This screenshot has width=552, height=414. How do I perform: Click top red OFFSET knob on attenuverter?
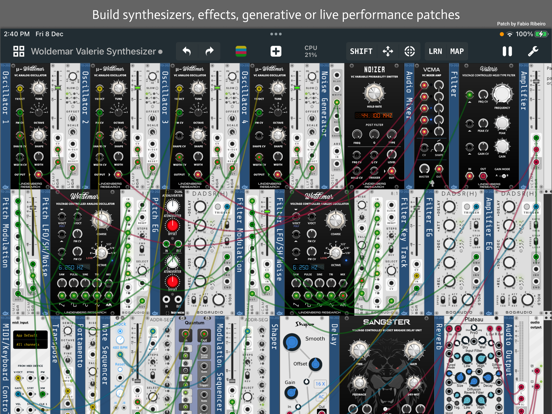[172, 225]
